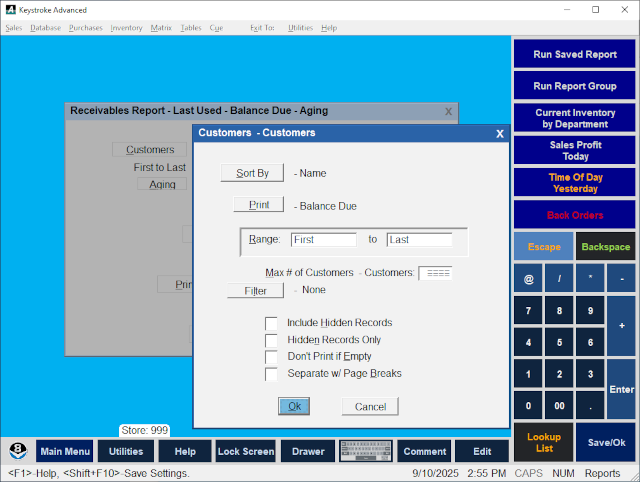Click the on-screen keyboard icon

(366, 452)
